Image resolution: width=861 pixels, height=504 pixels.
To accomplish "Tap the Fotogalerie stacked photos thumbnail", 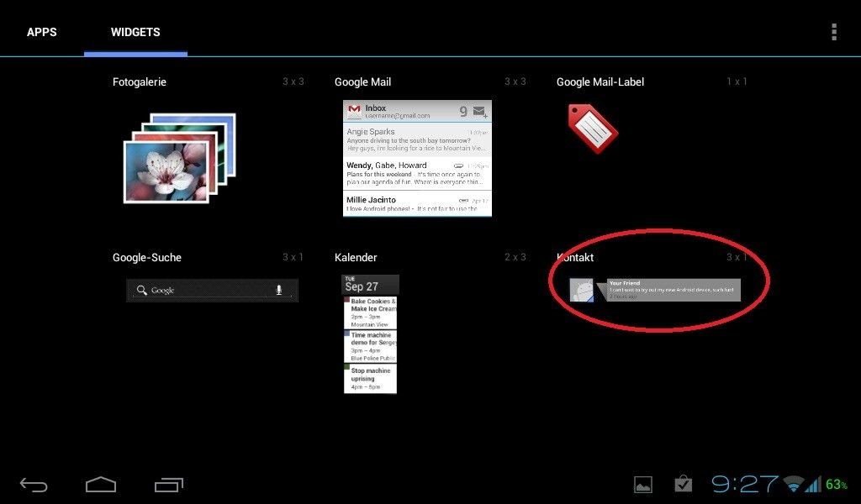I will point(180,158).
